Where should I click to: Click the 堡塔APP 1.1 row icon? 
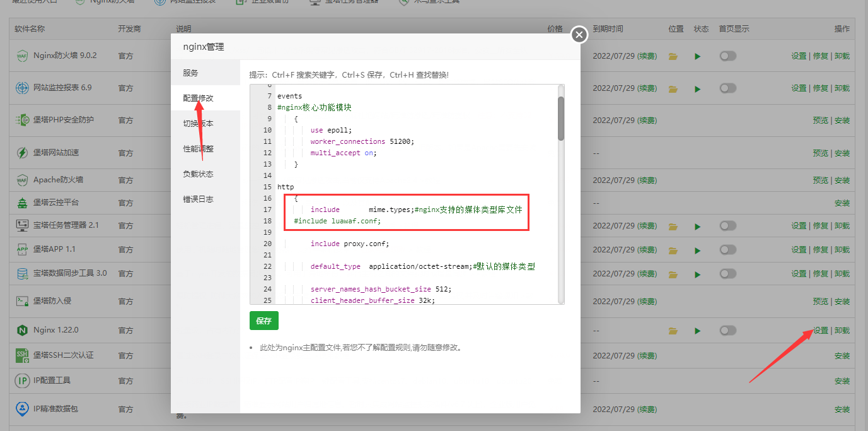(22, 249)
